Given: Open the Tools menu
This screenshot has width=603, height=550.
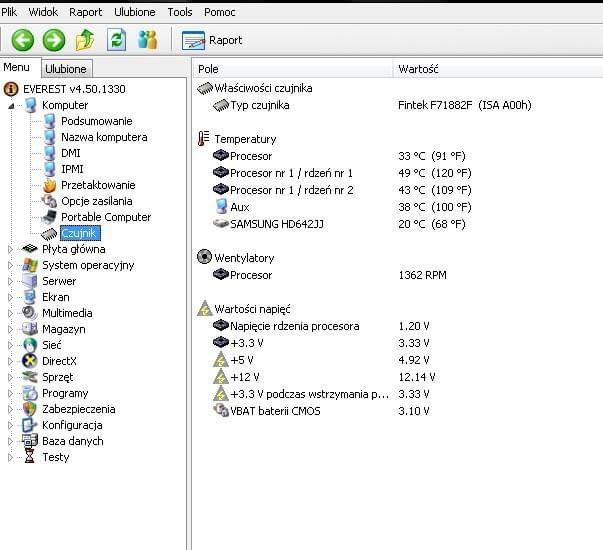Looking at the screenshot, I should [x=180, y=12].
